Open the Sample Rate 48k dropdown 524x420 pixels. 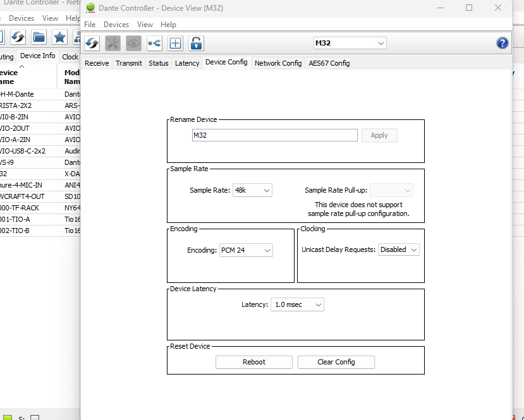tap(252, 190)
